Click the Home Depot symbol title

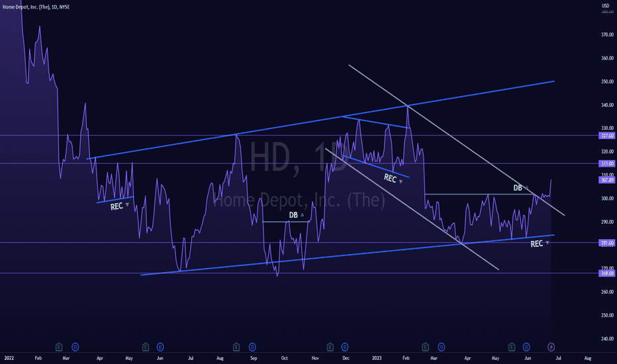[36, 7]
